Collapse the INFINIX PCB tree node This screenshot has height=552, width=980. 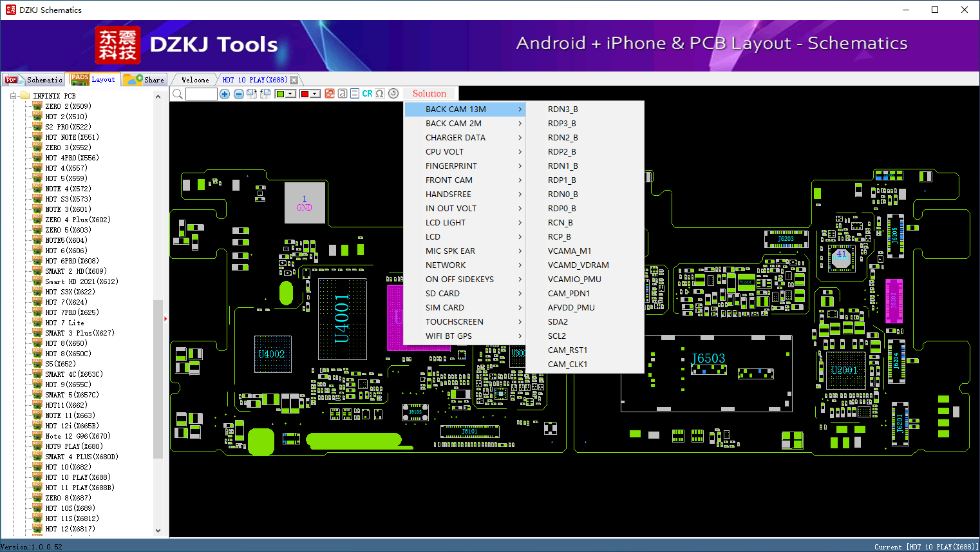point(12,96)
